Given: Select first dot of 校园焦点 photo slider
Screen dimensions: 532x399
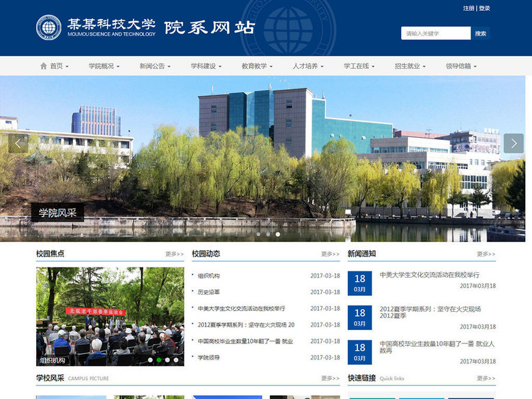Looking at the screenshot, I should click(150, 360).
